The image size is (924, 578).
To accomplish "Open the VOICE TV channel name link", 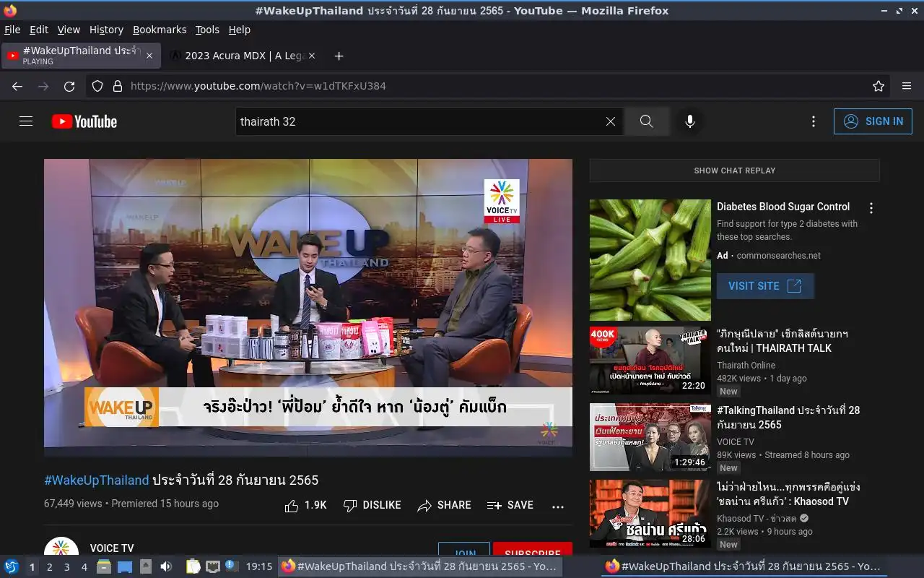I will (112, 548).
